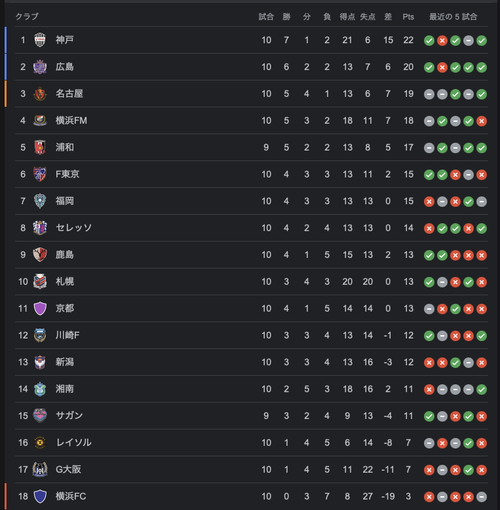Select the レイソル team name
Image resolution: width=500 pixels, height=510 pixels.
coord(73,443)
